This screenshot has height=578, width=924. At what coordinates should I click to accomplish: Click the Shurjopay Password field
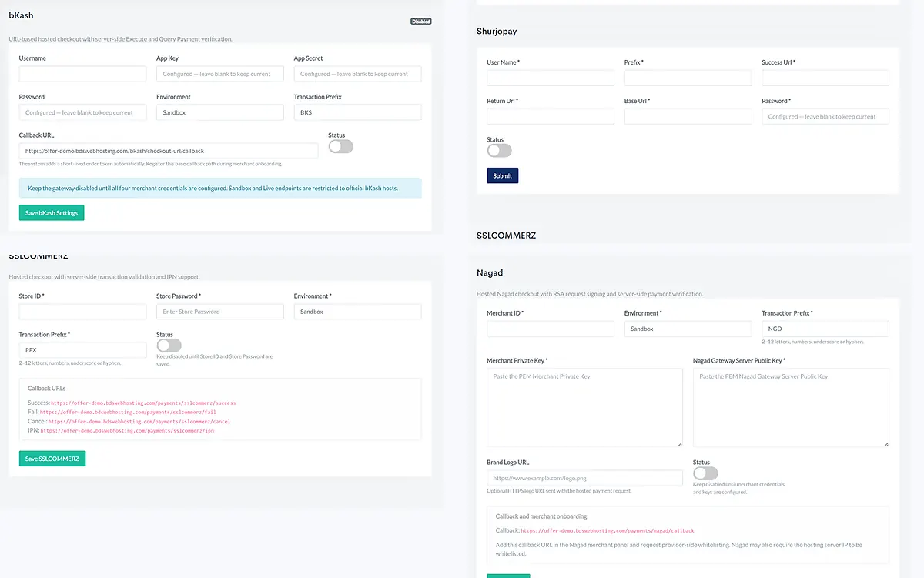tap(825, 116)
